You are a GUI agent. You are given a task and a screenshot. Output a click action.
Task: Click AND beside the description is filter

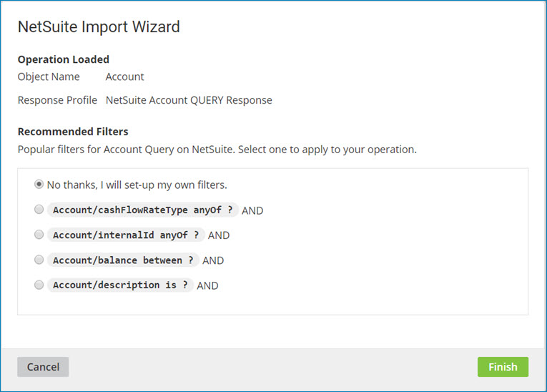(207, 285)
